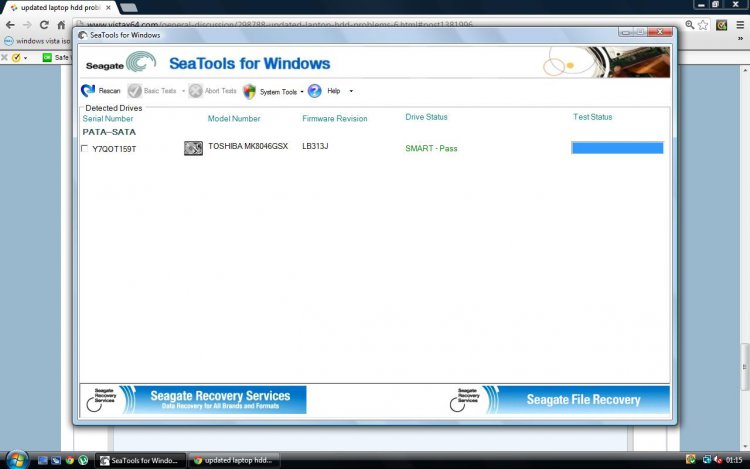Click the blue Test Status progress bar
This screenshot has width=750, height=469.
(x=618, y=148)
